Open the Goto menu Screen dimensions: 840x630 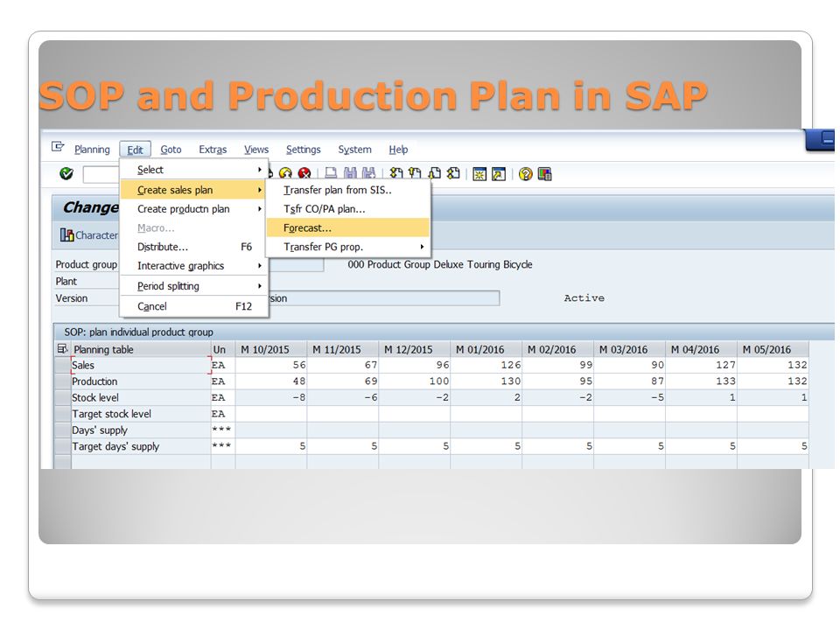[x=171, y=150]
